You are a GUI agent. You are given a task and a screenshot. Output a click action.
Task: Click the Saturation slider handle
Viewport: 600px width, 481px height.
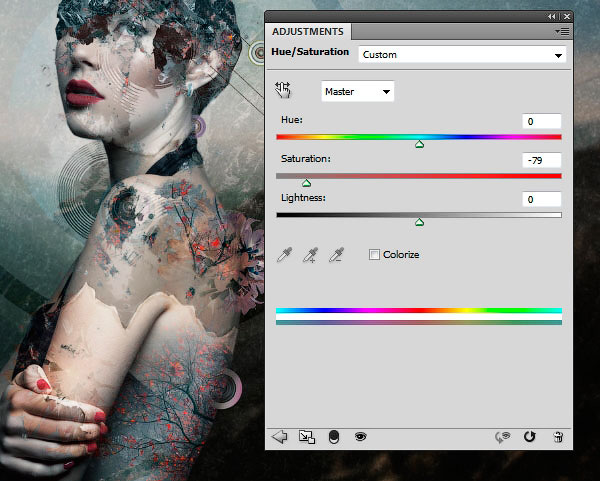306,183
